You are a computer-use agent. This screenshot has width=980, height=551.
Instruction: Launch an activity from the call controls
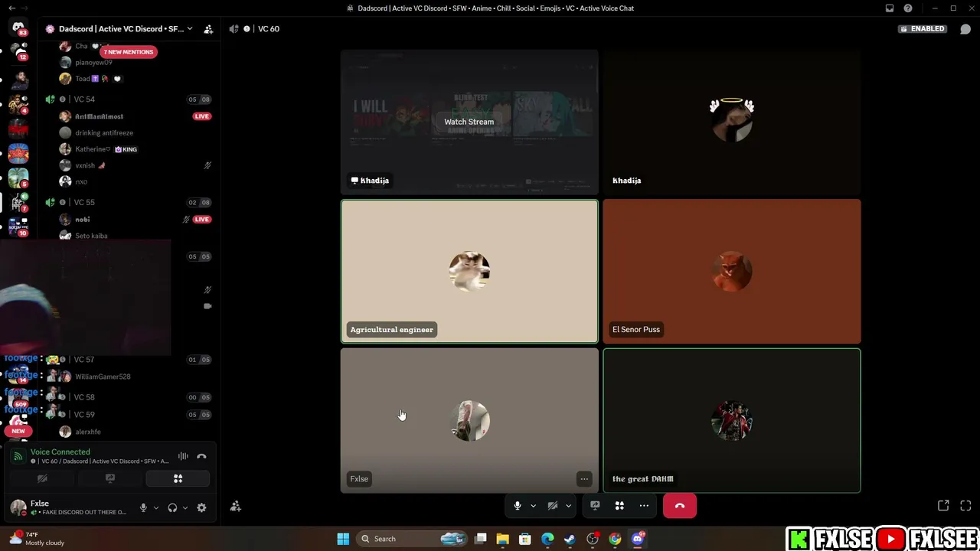[x=619, y=506]
